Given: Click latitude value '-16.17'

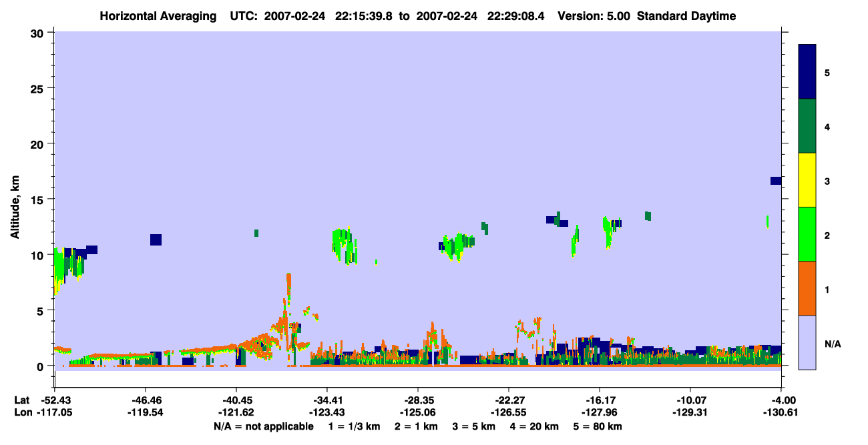Looking at the screenshot, I should click(x=600, y=400).
